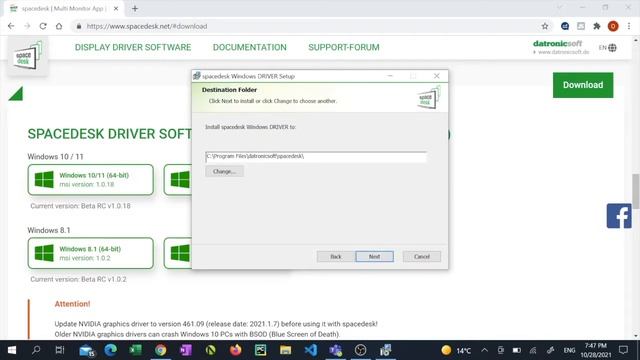Image resolution: width=640 pixels, height=360 pixels.
Task: Open the ENG input language indicator
Action: [569, 350]
